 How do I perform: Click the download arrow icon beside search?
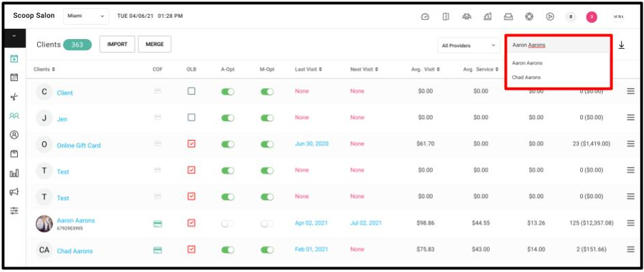(x=621, y=45)
